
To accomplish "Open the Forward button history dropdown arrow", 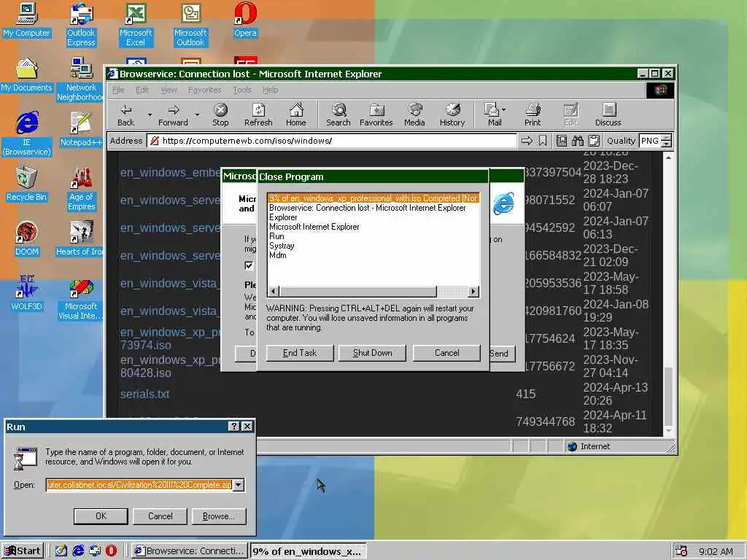I will point(197,114).
